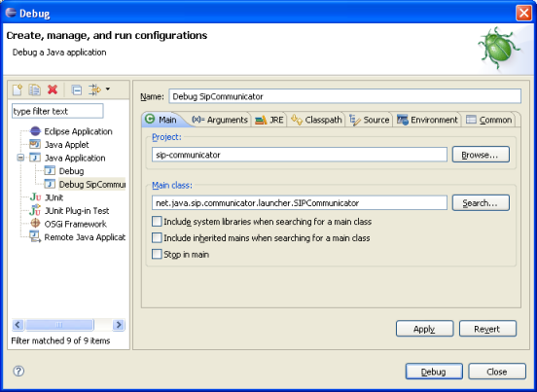
Task: Click the filter launch configurations icon
Action: point(94,89)
